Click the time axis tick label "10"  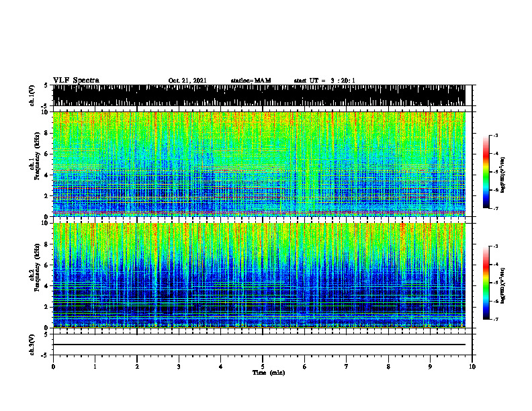[x=472, y=367]
